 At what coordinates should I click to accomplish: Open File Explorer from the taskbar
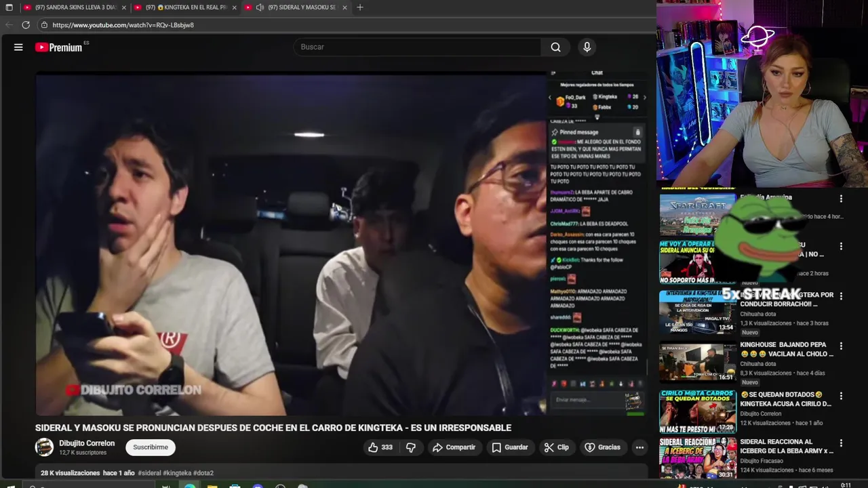click(x=212, y=485)
